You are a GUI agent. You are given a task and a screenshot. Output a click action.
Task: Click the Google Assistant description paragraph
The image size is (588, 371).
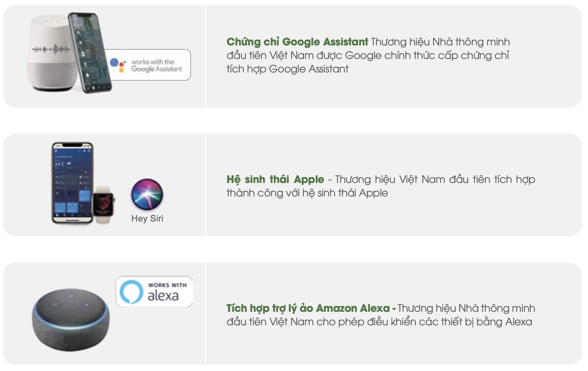[x=368, y=55]
